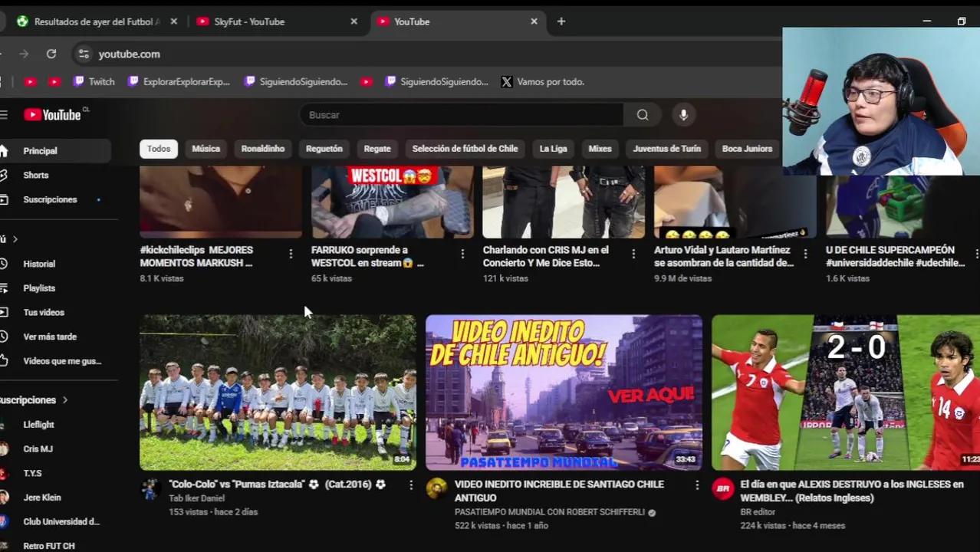Close the SkyFut - YouTube tab
Viewport: 980px width, 552px height.
tap(354, 21)
